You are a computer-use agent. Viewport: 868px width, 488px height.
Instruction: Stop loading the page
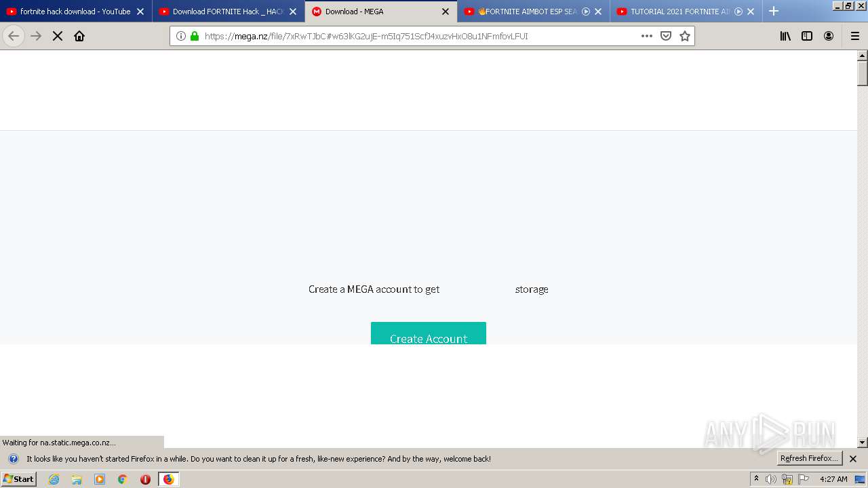pyautogui.click(x=58, y=36)
